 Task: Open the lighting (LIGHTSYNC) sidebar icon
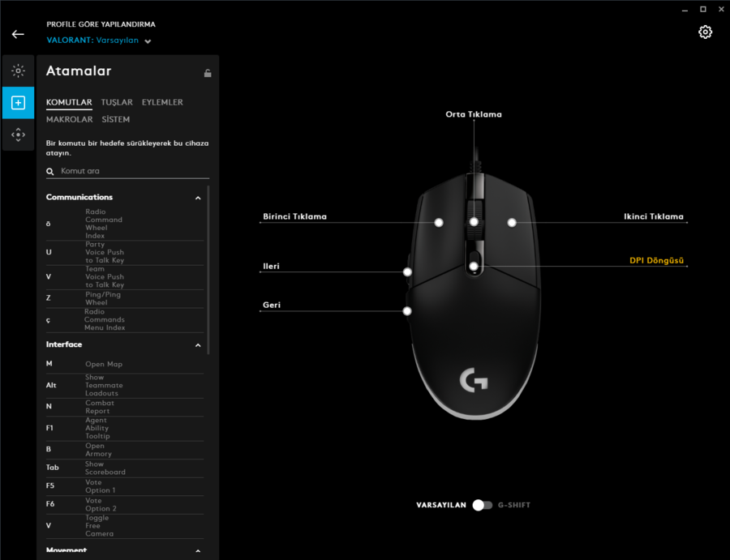18,71
